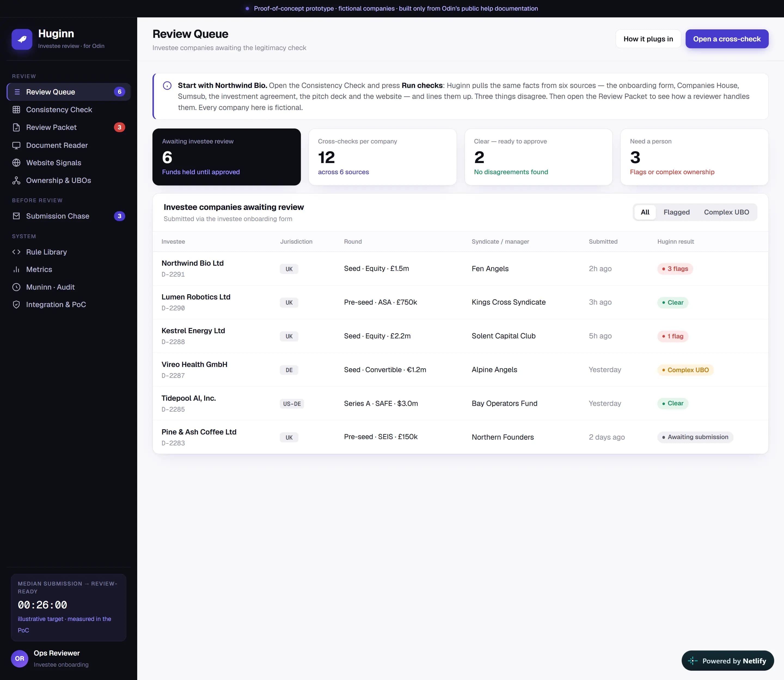Click the Powered by Netlify badge
The image size is (784, 680).
[727, 661]
